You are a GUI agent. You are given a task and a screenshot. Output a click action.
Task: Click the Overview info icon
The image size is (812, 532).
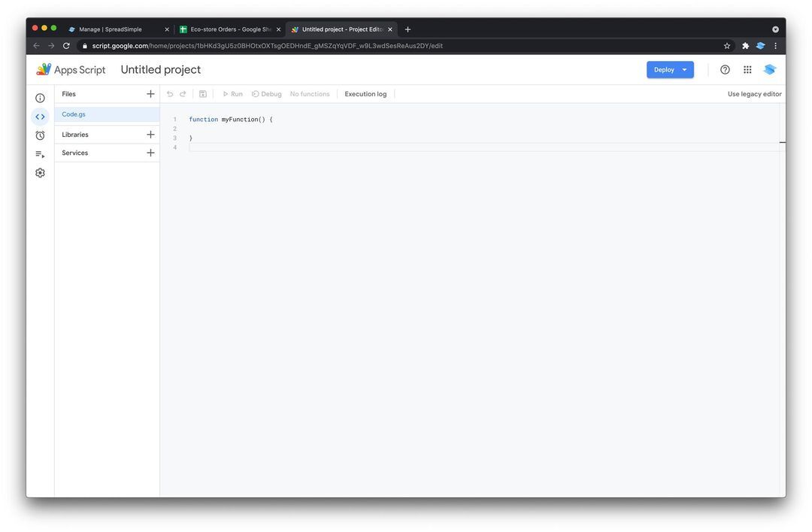40,97
